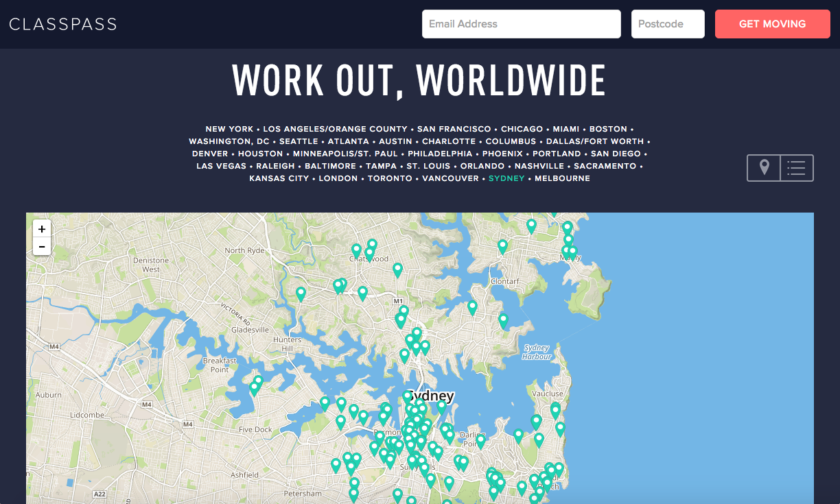Select the Columbus city link
Screen dimensions: 840x504
tap(511, 141)
